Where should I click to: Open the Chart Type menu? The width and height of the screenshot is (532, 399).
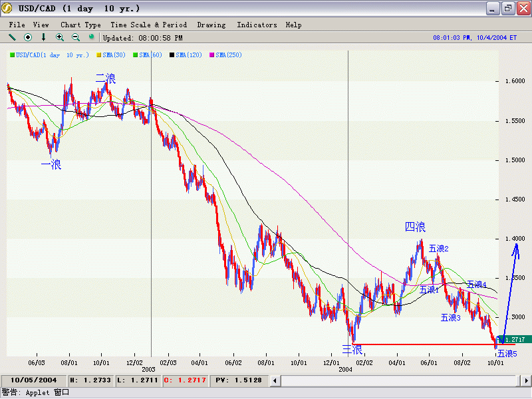(x=80, y=25)
